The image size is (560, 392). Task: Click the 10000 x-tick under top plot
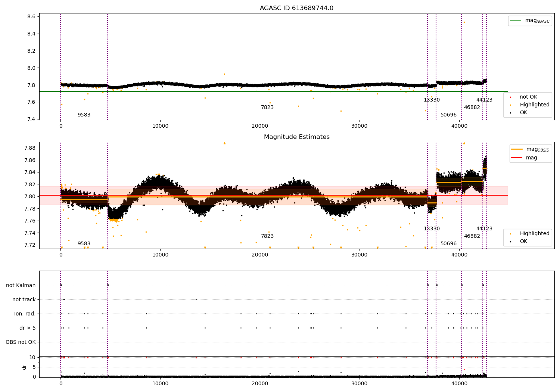(160, 126)
